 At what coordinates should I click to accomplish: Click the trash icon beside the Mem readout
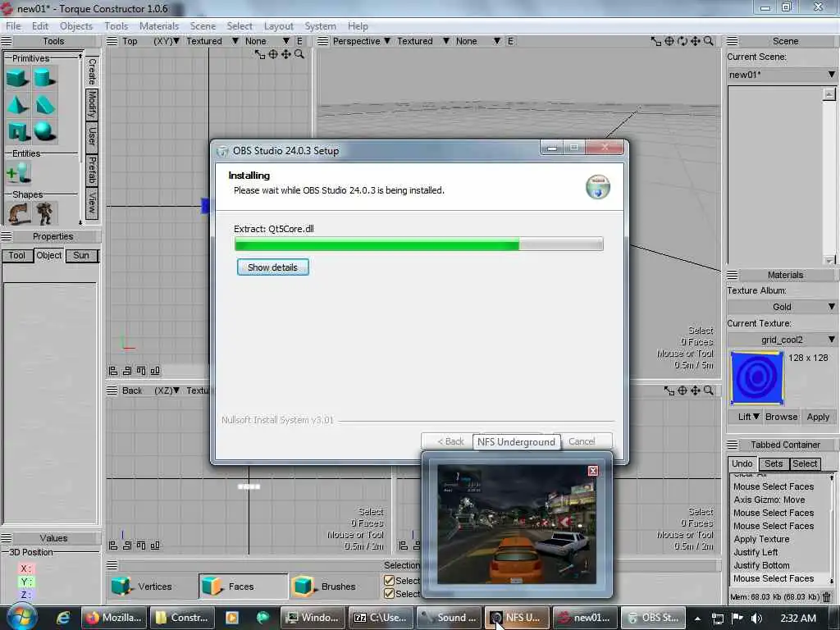pos(827,596)
